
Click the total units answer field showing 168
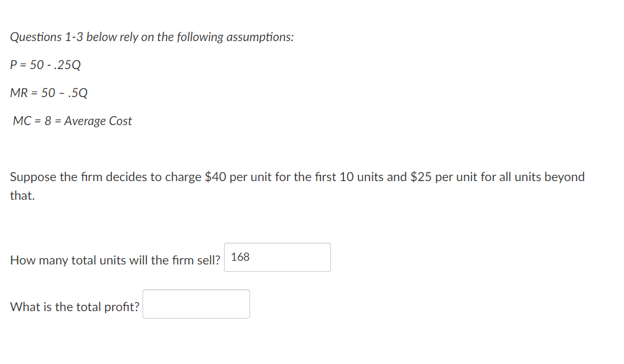[277, 257]
